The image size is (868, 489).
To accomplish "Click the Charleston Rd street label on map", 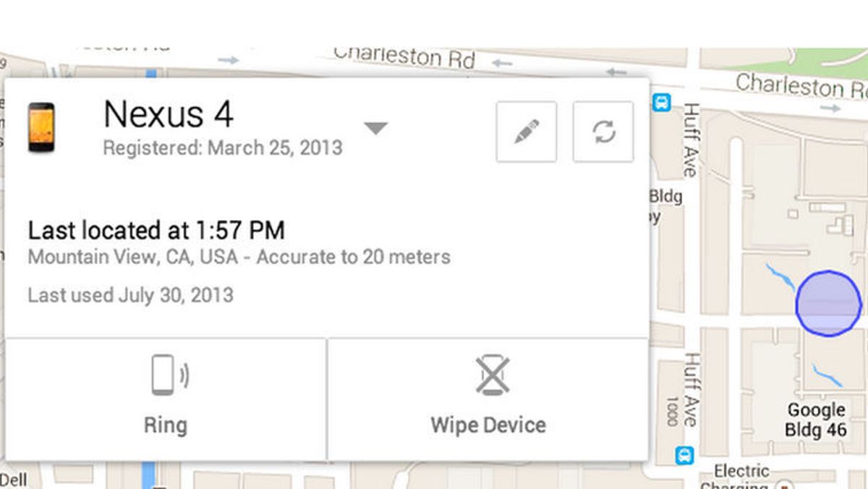I will click(x=403, y=56).
